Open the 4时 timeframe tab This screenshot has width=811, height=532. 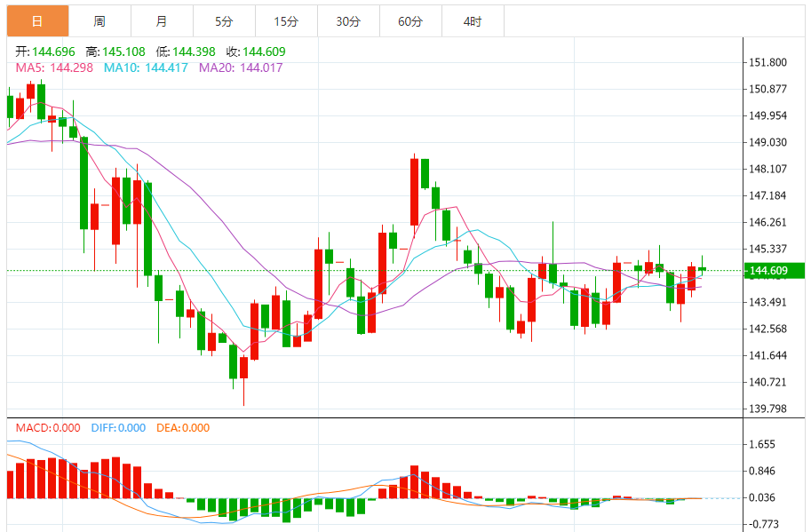click(473, 21)
